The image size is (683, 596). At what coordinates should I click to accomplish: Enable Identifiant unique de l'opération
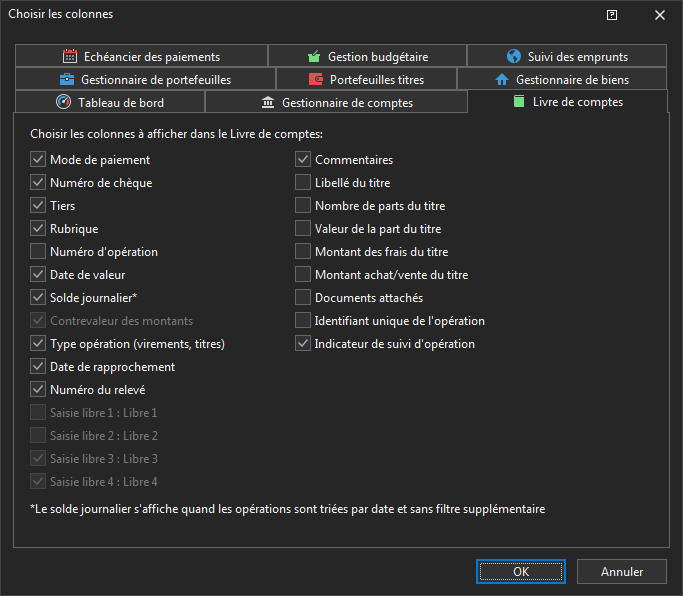tap(303, 321)
